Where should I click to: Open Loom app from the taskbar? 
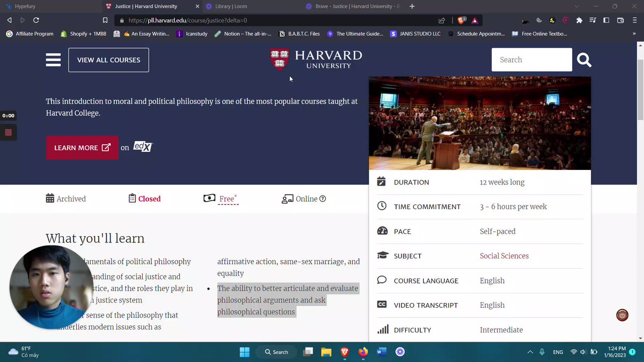400,352
